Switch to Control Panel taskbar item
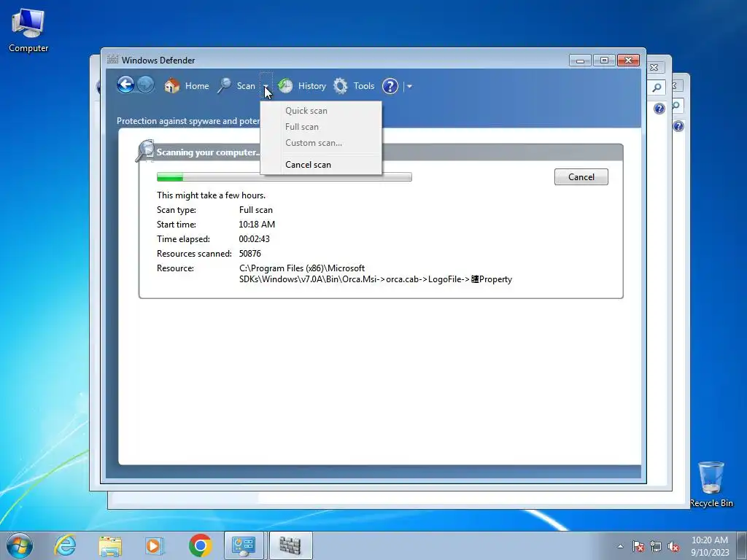 [x=244, y=545]
